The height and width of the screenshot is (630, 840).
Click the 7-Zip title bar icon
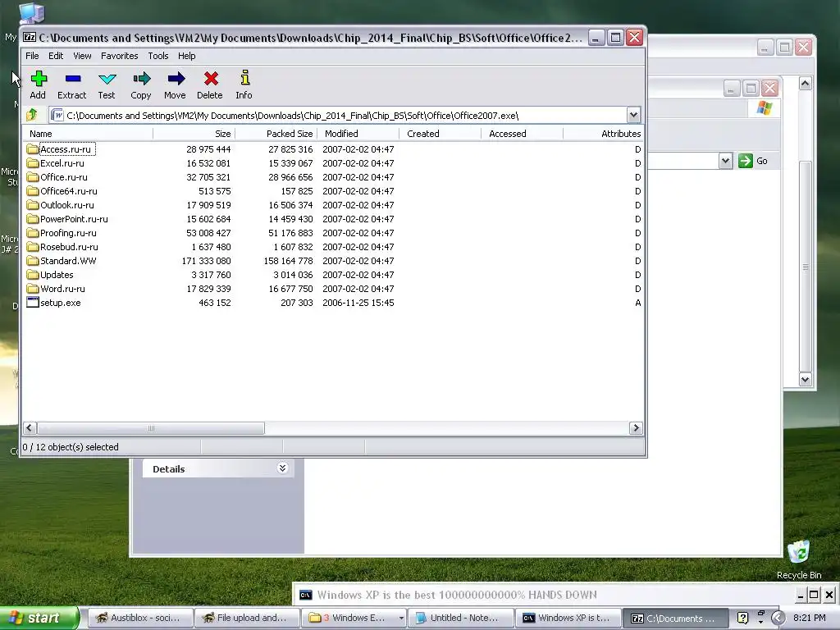pyautogui.click(x=30, y=38)
